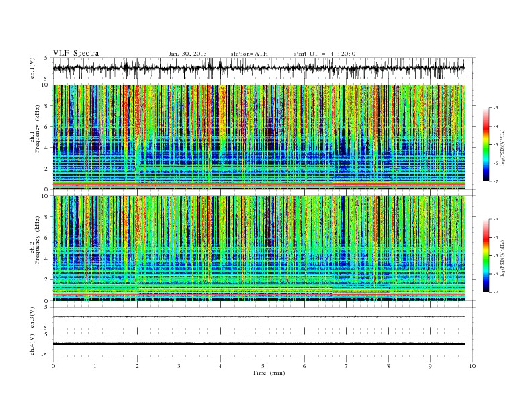Image resolution: width=532 pixels, height=411 pixels.
Task: Select the date text "Jan. 30, 2013"
Action: click(187, 54)
